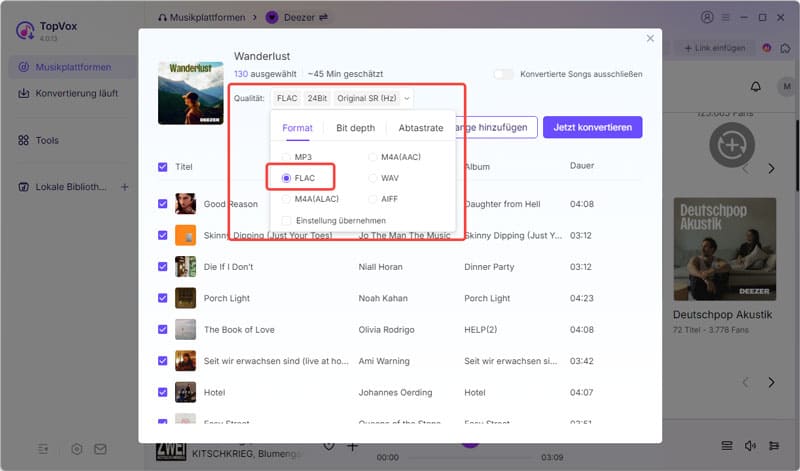Viewport: 800px width, 471px height.
Task: Uncheck the Die If I Don't checkbox
Action: pyautogui.click(x=163, y=266)
